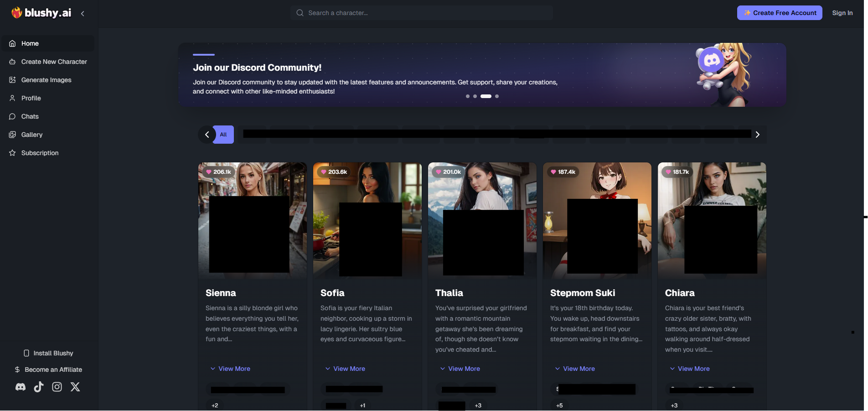The width and height of the screenshot is (868, 411).
Task: Collapse the sidebar with the chevron
Action: point(83,14)
